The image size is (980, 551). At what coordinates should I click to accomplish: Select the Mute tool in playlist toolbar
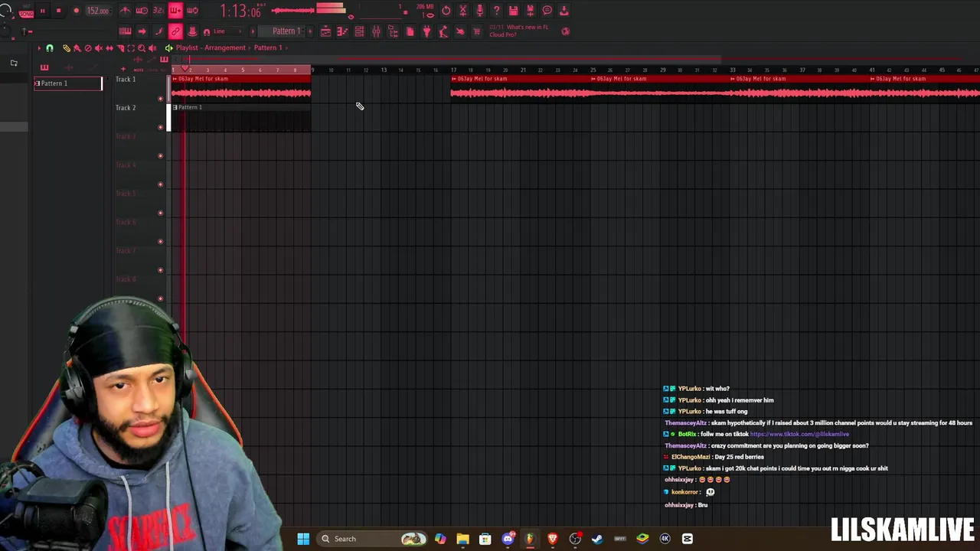click(98, 48)
